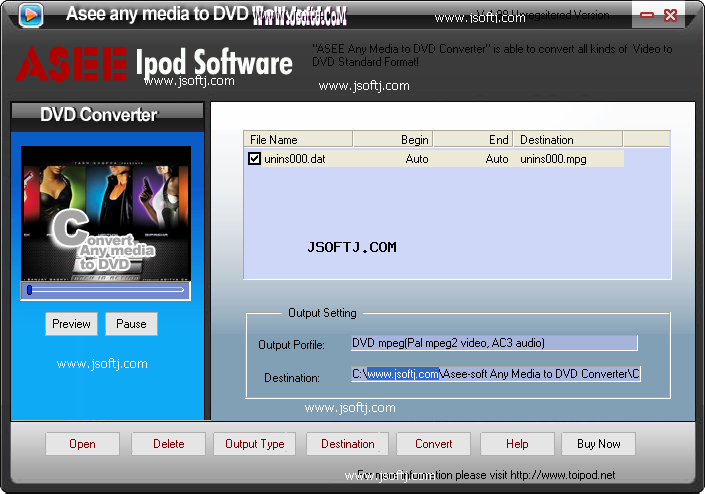Image resolution: width=705 pixels, height=494 pixels.
Task: Visit the http://www.toipod.net link
Action: 562,475
